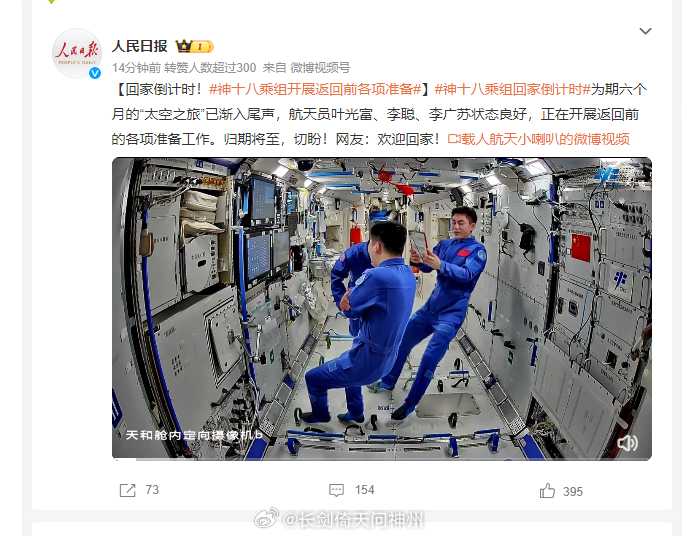This screenshot has width=682, height=536.
Task: Toggle the video sound speaker icon
Action: click(627, 443)
